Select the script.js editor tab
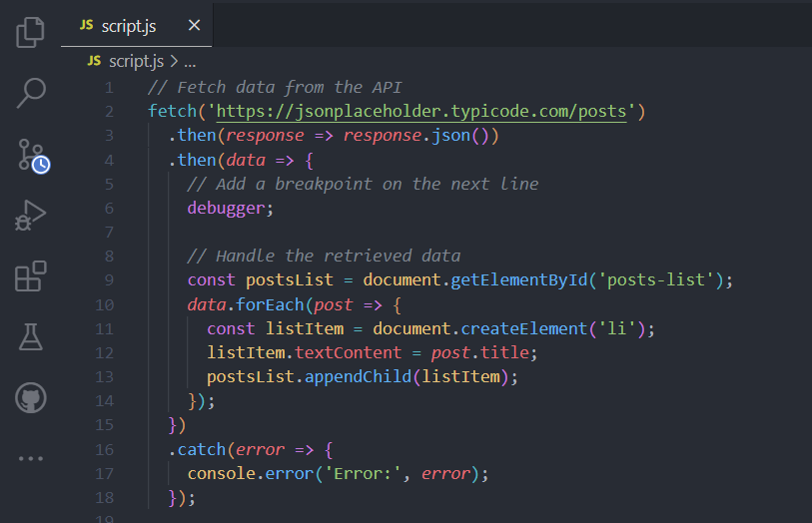The width and height of the screenshot is (812, 523). click(136, 25)
